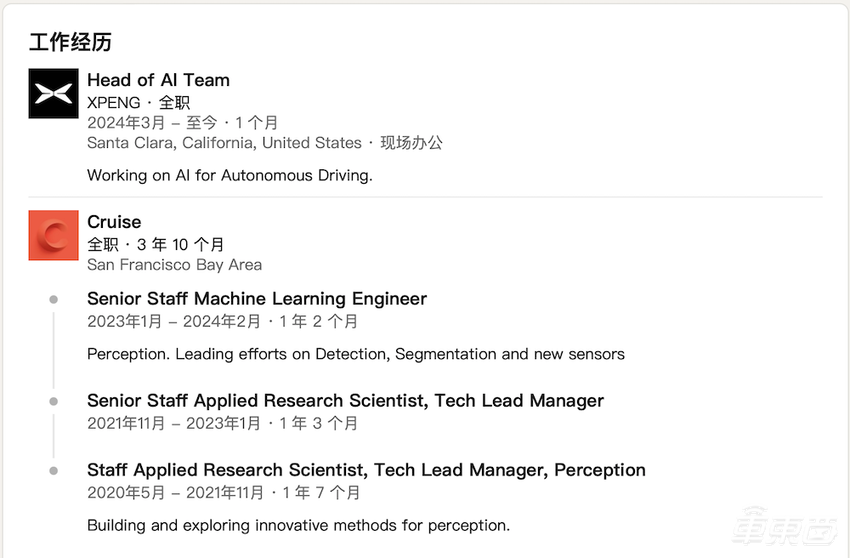Click the Working on AI for Autonomous Driving description
850x558 pixels.
pos(229,175)
